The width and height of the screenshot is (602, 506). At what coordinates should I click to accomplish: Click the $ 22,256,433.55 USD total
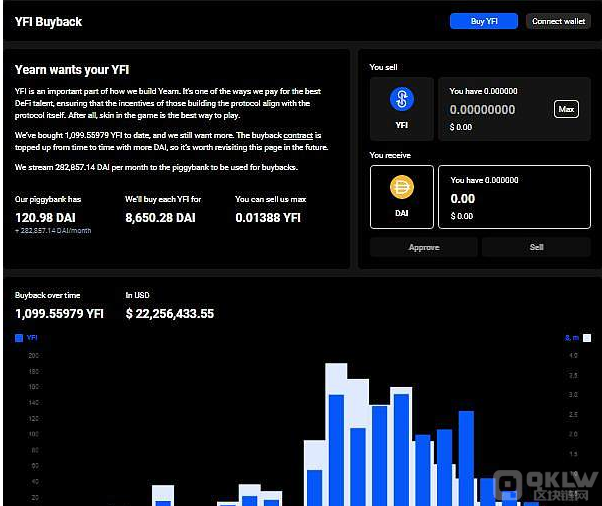pyautogui.click(x=170, y=313)
